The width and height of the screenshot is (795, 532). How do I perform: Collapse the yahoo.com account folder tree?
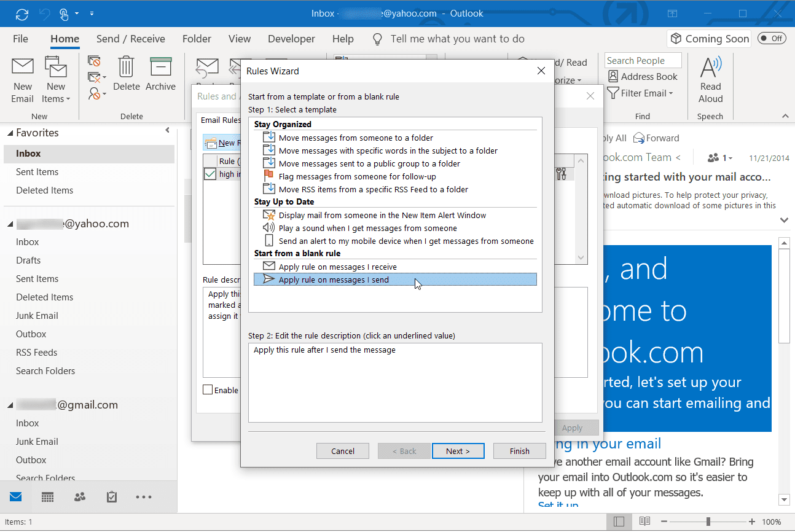(x=10, y=224)
